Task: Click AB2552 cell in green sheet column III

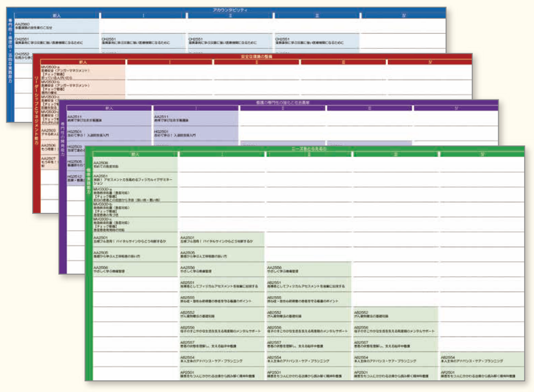Action: (x=395, y=314)
